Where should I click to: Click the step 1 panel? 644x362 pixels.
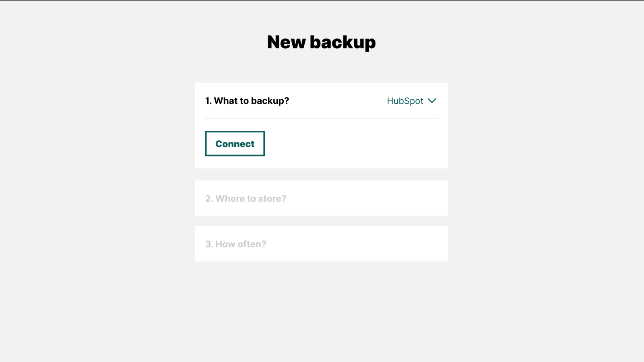[321, 125]
